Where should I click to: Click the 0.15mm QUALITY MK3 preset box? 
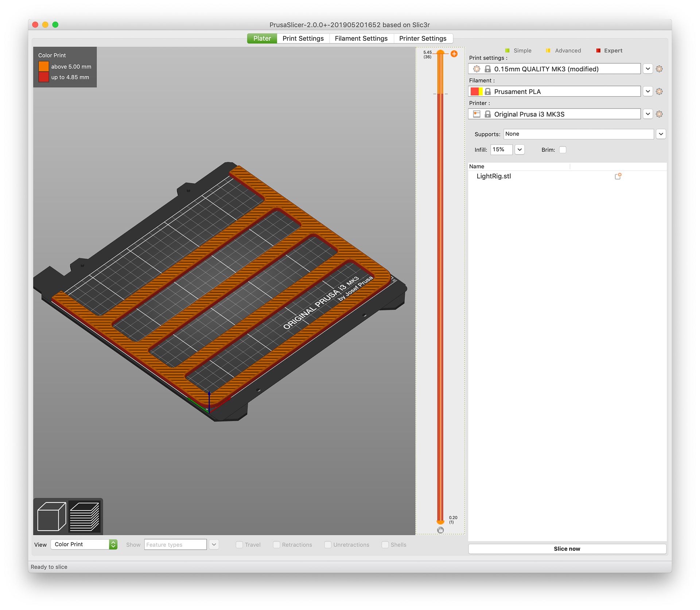coord(554,69)
